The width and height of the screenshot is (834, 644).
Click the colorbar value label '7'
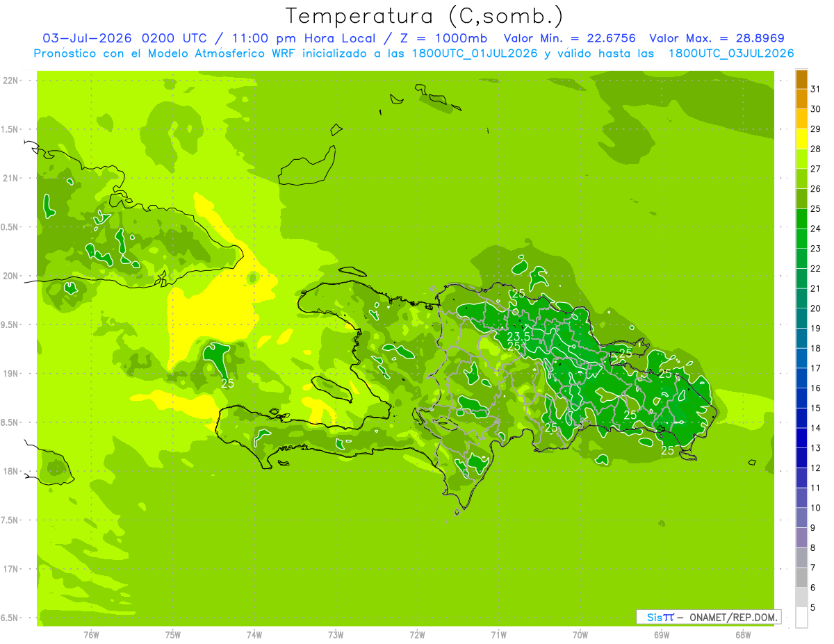(813, 568)
